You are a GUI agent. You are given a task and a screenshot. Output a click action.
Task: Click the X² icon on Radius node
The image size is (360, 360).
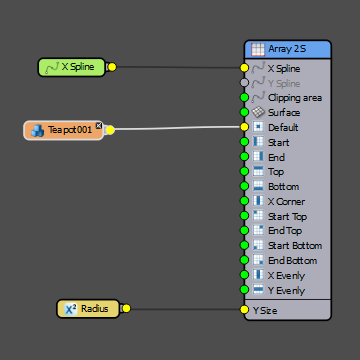tap(71, 309)
